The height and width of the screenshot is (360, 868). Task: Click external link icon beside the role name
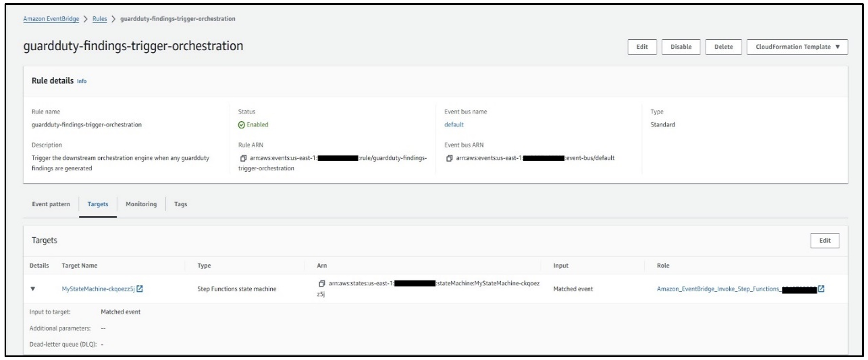tap(822, 289)
